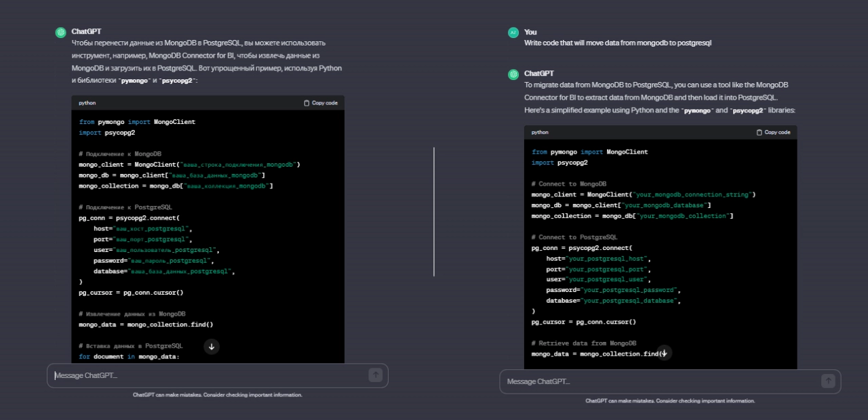The height and width of the screenshot is (420, 868).
Task: Click the vertical divider between the two chats
Action: pyautogui.click(x=434, y=211)
